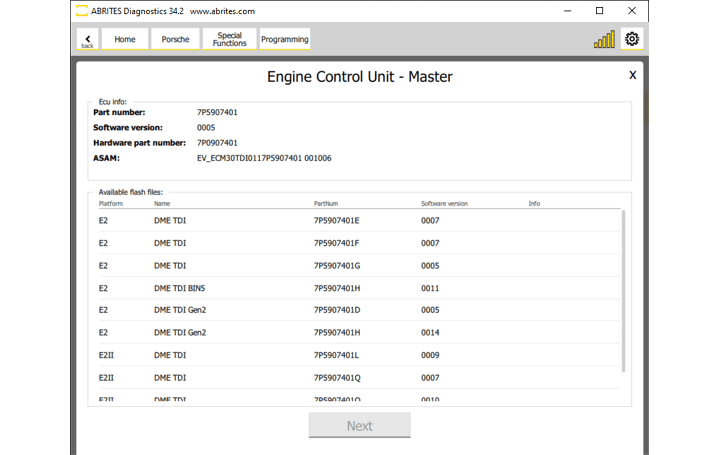Screen dimensions: 719x455
Task: Select flash file with part 7P5907401E
Action: [x=336, y=221]
